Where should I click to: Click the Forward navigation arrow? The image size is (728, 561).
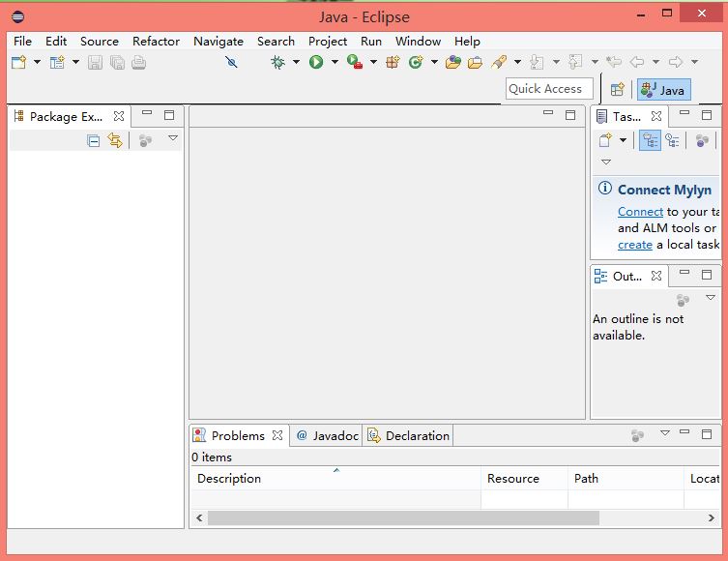pyautogui.click(x=676, y=62)
